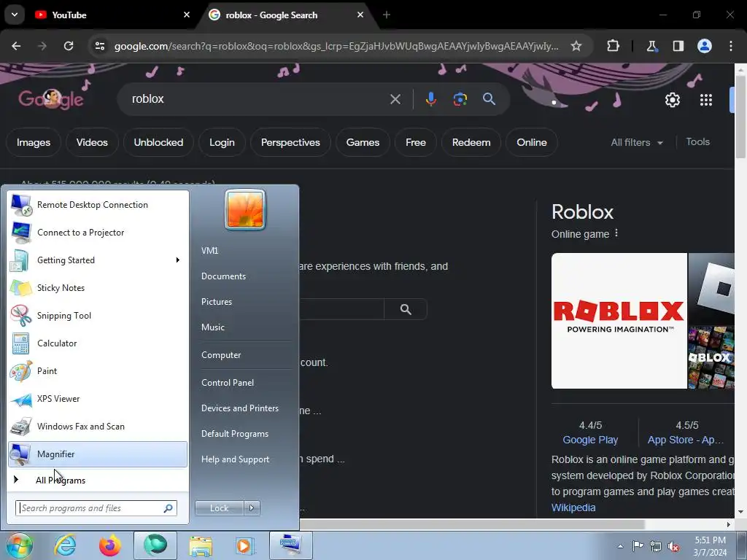The height and width of the screenshot is (560, 747).
Task: Open the Chrome profile avatar
Action: click(705, 46)
